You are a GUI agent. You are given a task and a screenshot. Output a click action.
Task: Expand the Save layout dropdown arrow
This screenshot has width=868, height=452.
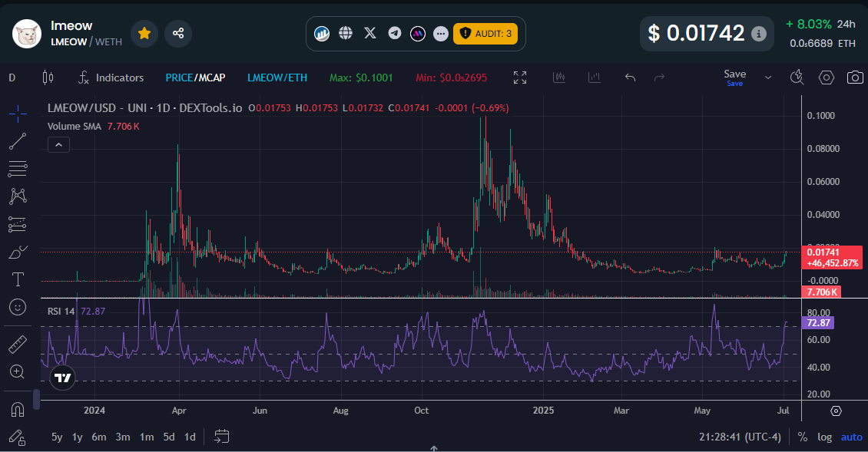coord(768,78)
